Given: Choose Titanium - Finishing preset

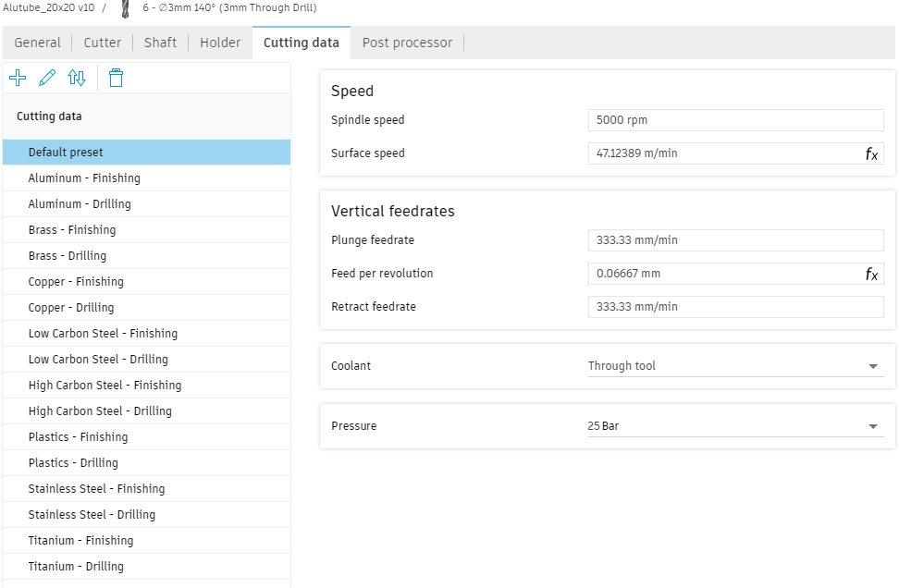Looking at the screenshot, I should 147,541.
